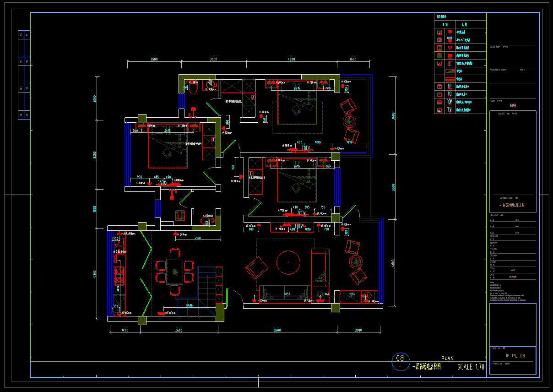
Task: Click the toilet in the top bathroom
Action: coord(193,87)
